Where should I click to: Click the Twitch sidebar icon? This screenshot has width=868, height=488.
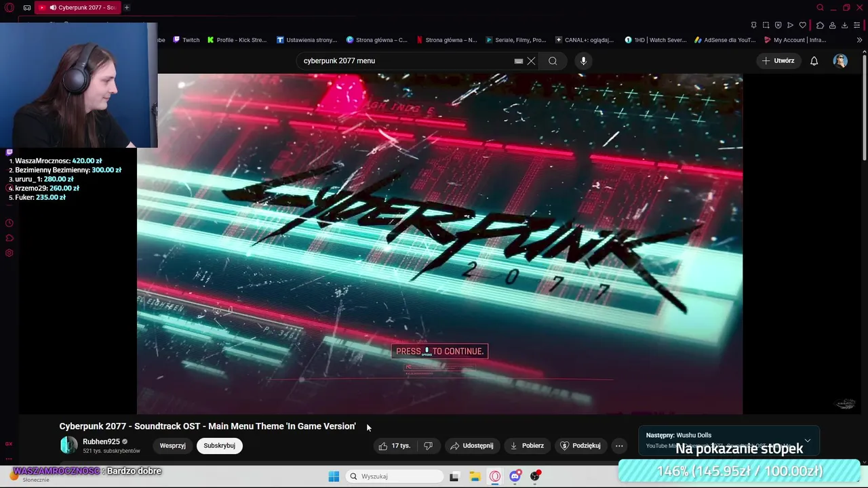[9, 152]
